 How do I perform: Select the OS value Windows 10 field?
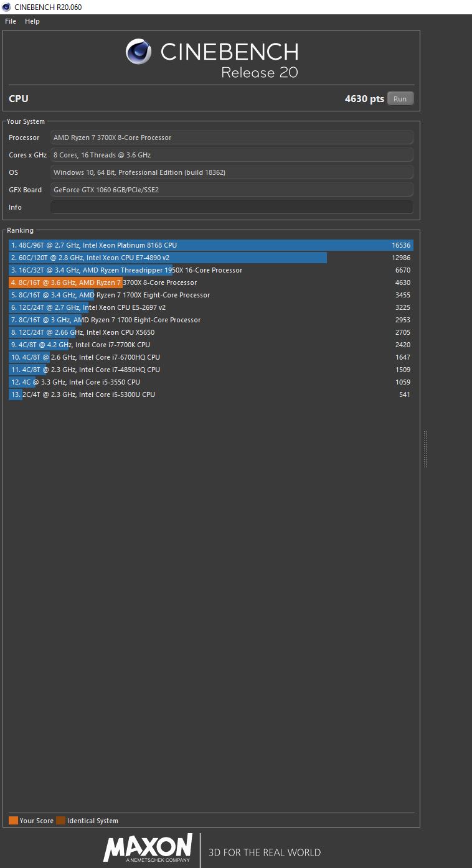(232, 172)
